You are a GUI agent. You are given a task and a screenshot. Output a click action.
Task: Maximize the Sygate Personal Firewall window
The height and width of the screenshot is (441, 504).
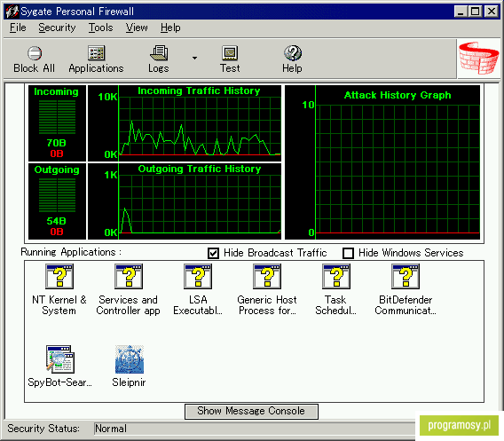[x=475, y=12]
